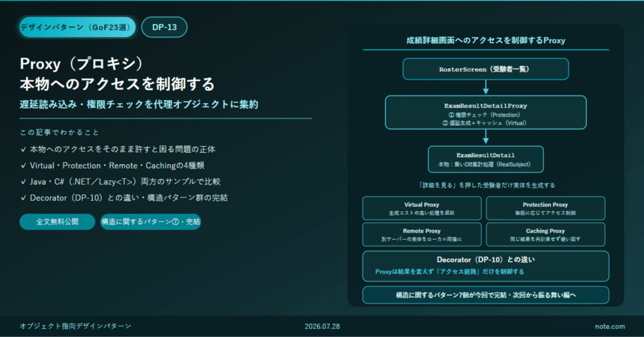Click the 構造に関するパターン⑦・完結 tag
Screen dimensions: 644x337
(150, 222)
